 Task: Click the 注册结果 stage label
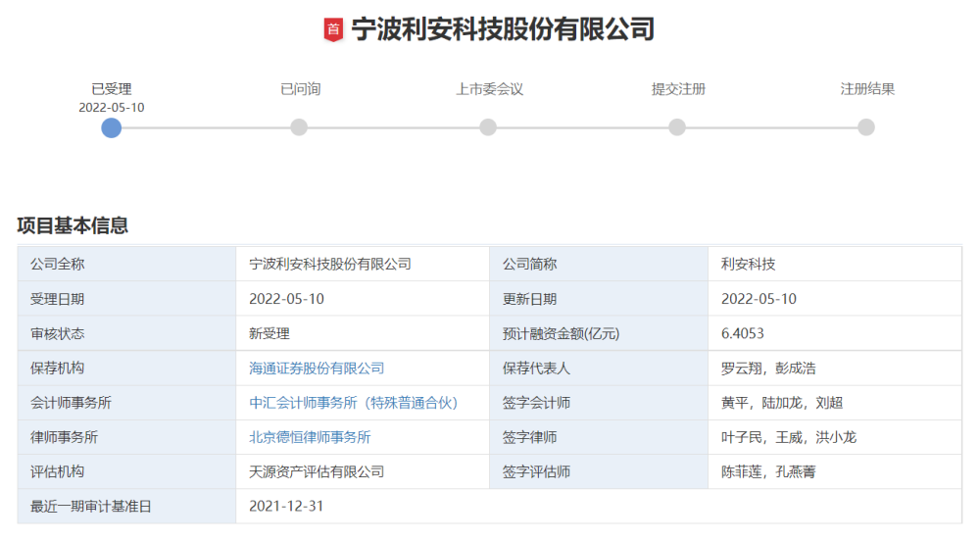[867, 89]
